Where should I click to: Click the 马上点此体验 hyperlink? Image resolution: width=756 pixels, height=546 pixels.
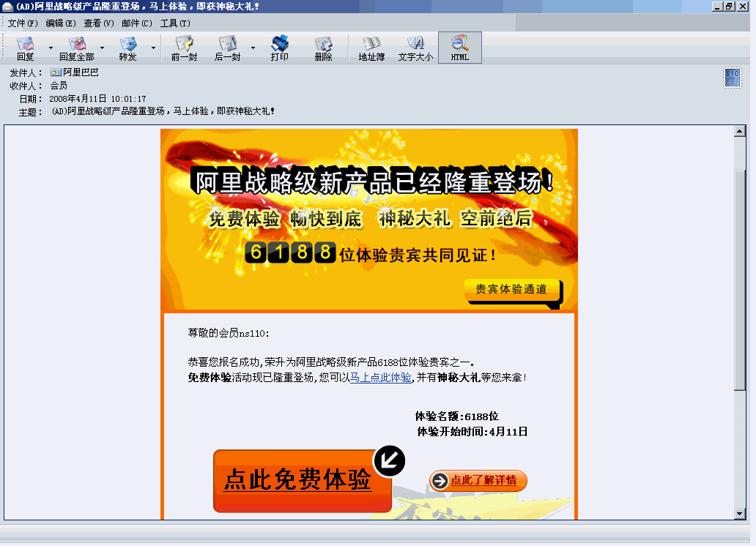coord(381,378)
